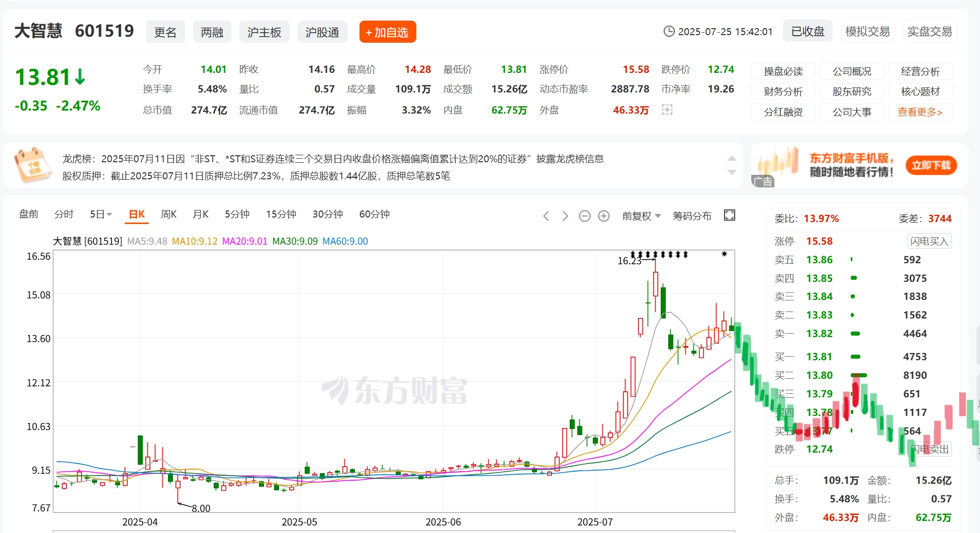Click the last star event marker on chart
The image size is (980, 533).
724,254
